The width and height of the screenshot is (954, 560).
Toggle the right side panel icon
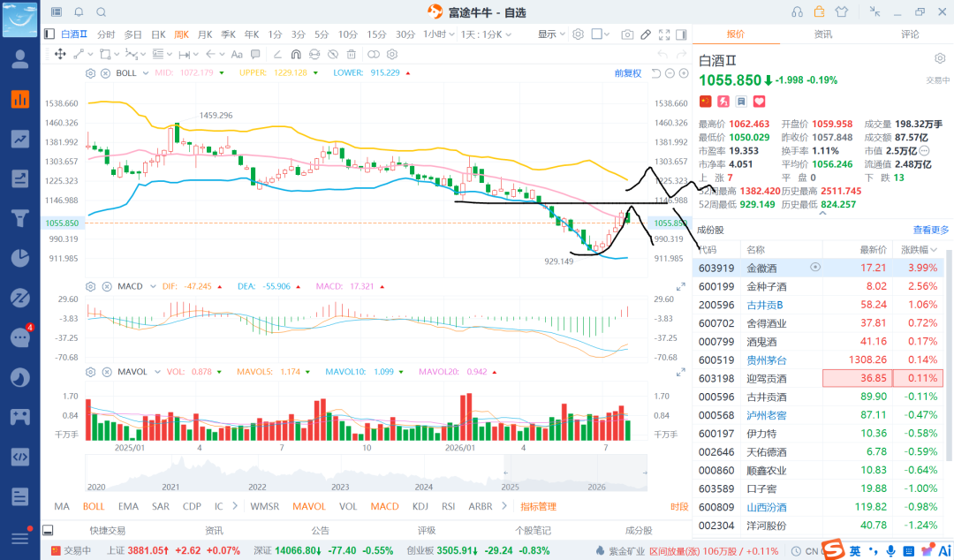click(681, 34)
